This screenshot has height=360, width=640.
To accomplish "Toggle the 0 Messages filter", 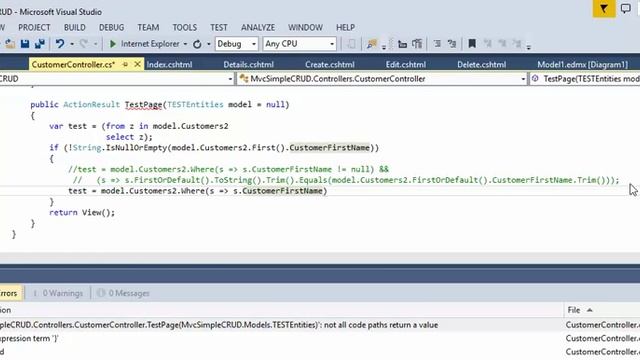I will pos(123,293).
